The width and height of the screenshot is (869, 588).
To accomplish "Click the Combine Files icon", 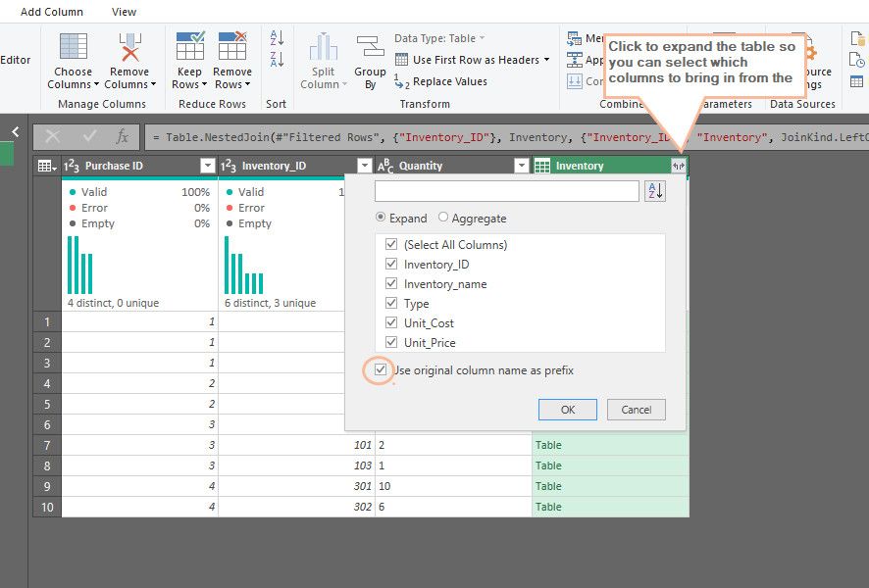I will (x=574, y=81).
